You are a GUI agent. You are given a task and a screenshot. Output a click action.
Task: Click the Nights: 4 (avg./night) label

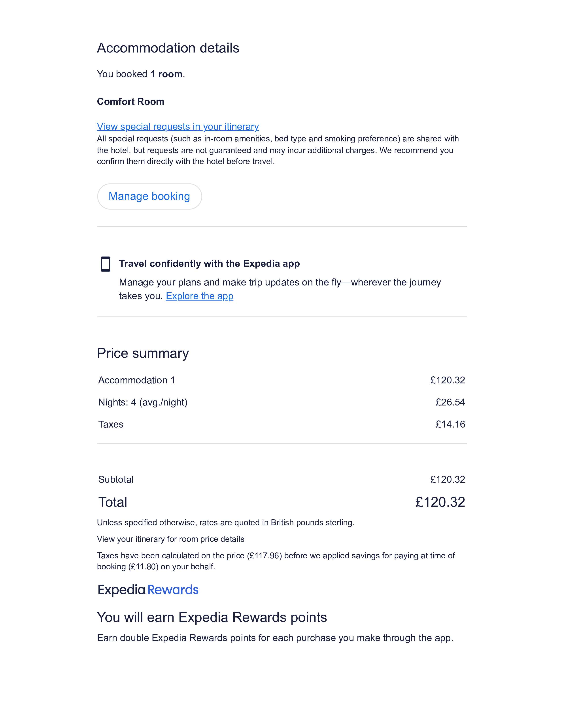point(143,402)
